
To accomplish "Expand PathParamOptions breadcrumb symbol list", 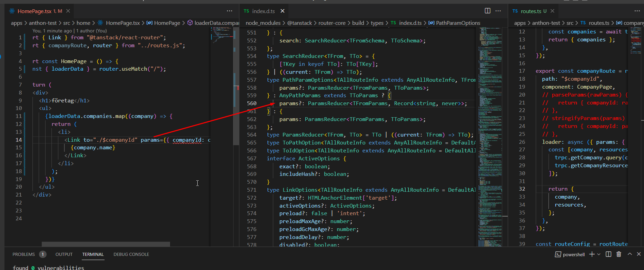I will [458, 23].
